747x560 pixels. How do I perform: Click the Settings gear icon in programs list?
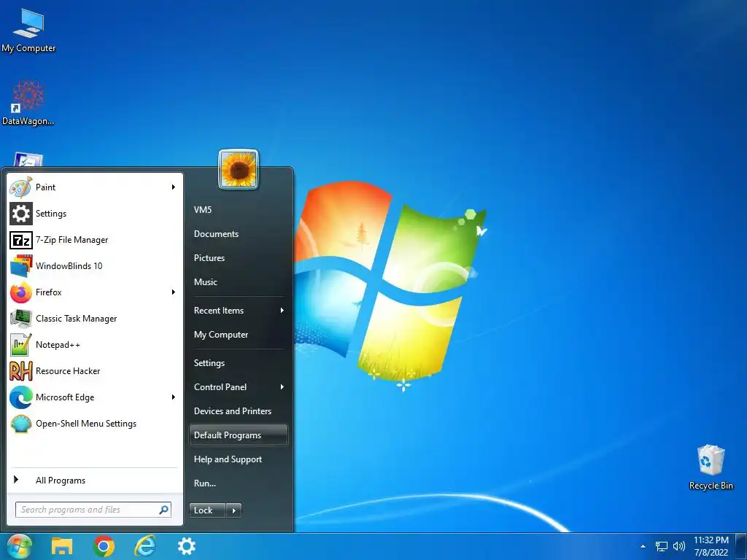coord(21,214)
